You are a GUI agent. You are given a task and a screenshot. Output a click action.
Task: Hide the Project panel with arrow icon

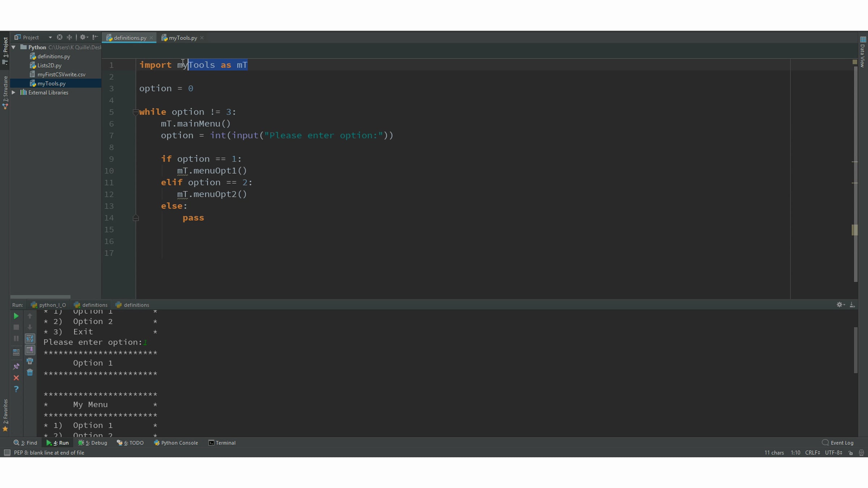click(x=95, y=37)
